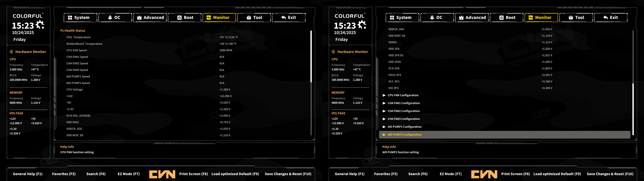Expand CPU FAN Configuration
Image resolution: width=644 pixels, height=181 pixels.
403,95
